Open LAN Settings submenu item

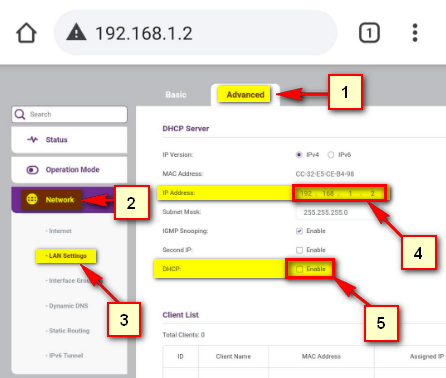coord(66,256)
